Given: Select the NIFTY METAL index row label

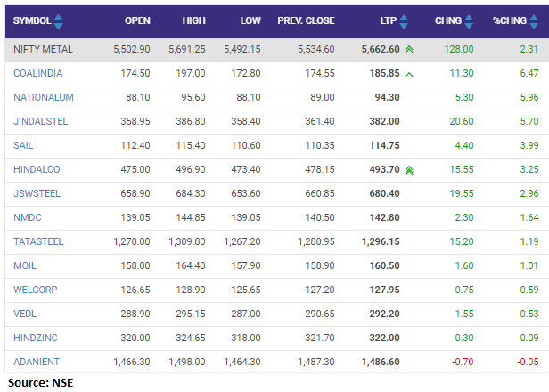Looking at the screenshot, I should 43,51.
